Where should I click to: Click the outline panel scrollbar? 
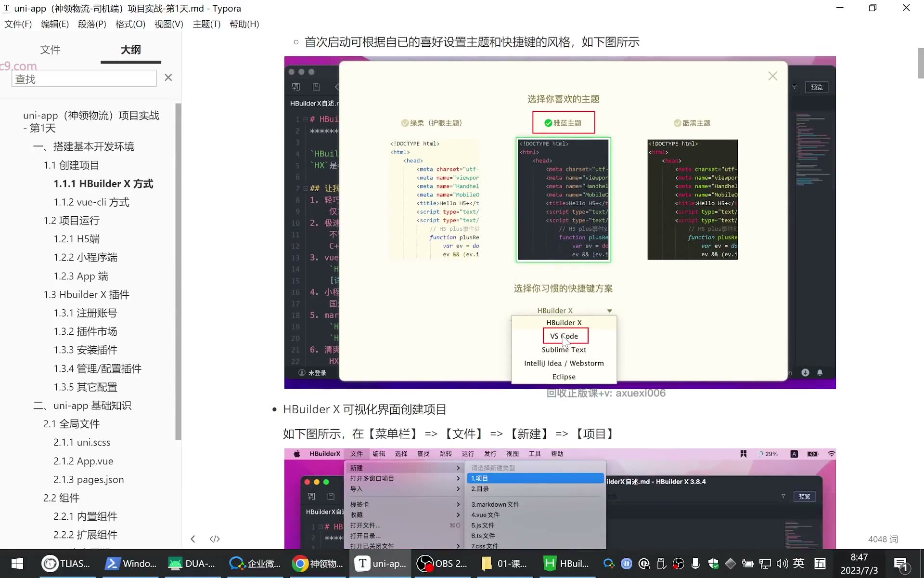point(178,272)
